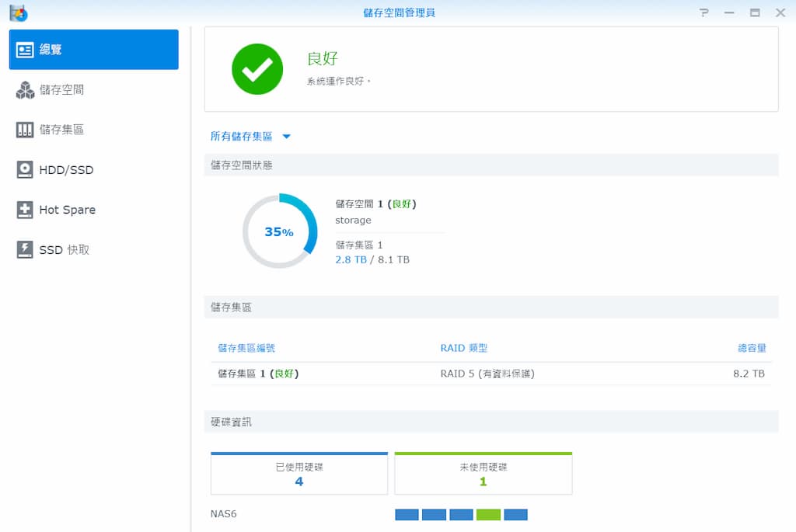796x532 pixels.
Task: Click the green healthy status checkmark
Action: [257, 70]
